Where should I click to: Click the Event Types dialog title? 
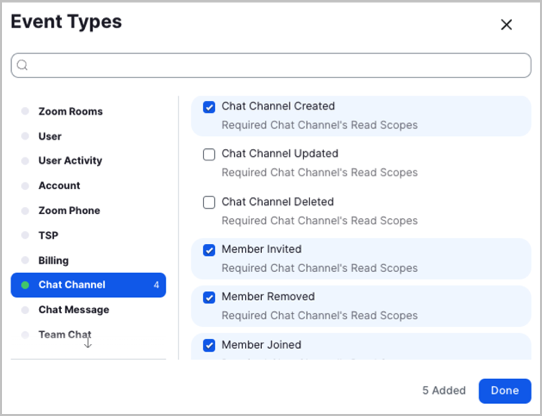[66, 21]
